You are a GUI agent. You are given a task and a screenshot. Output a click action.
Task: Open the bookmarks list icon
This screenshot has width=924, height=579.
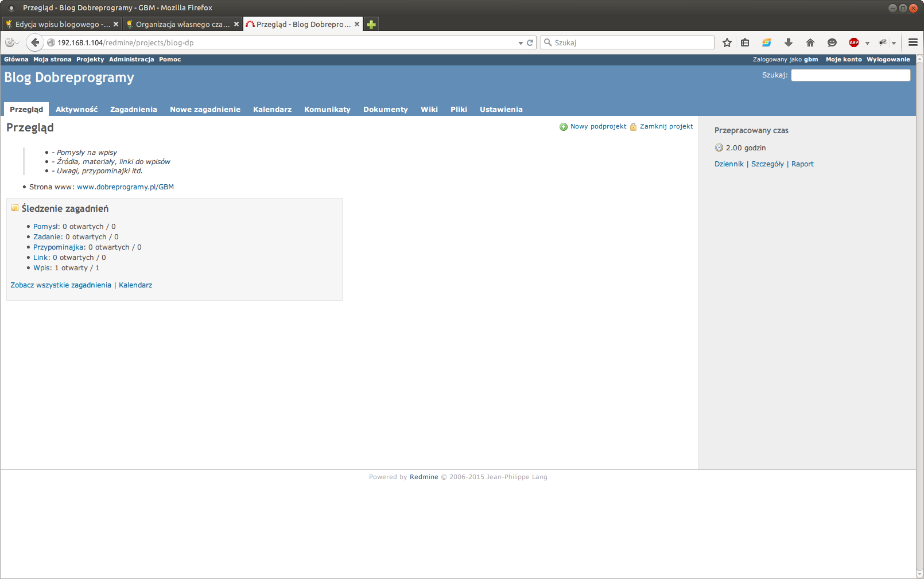point(745,42)
